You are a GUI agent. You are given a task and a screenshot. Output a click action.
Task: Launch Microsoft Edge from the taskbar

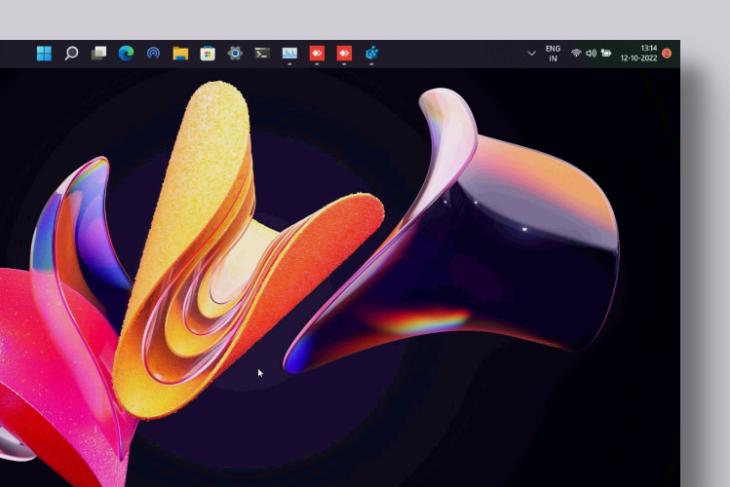pyautogui.click(x=126, y=54)
